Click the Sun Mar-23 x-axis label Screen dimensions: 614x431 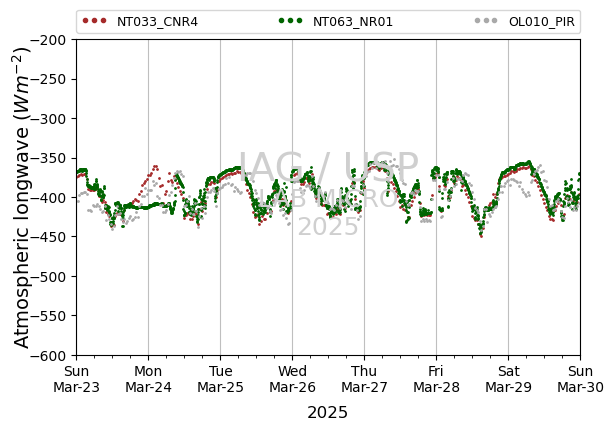coord(76,379)
